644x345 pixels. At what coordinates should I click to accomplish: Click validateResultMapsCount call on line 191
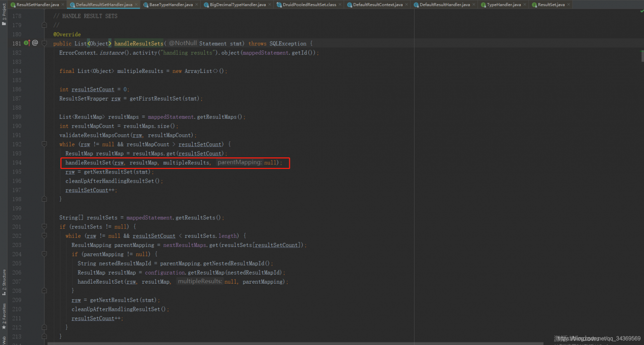[95, 135]
